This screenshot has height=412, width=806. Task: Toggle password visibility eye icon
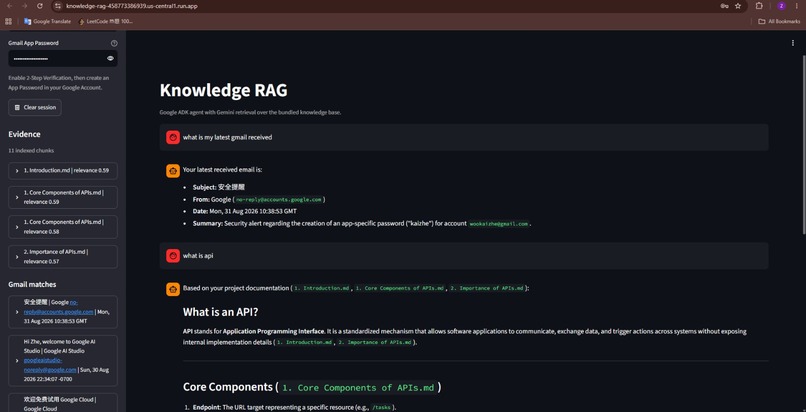coord(110,59)
